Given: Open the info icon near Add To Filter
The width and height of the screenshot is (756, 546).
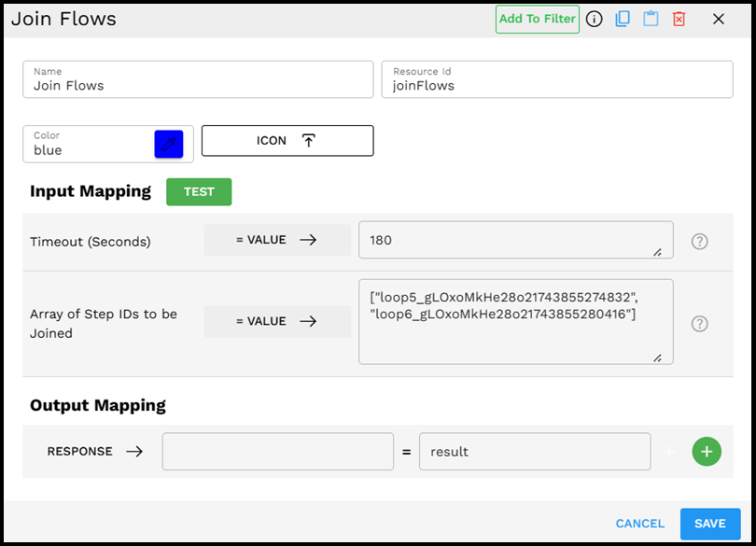Looking at the screenshot, I should pyautogui.click(x=595, y=19).
